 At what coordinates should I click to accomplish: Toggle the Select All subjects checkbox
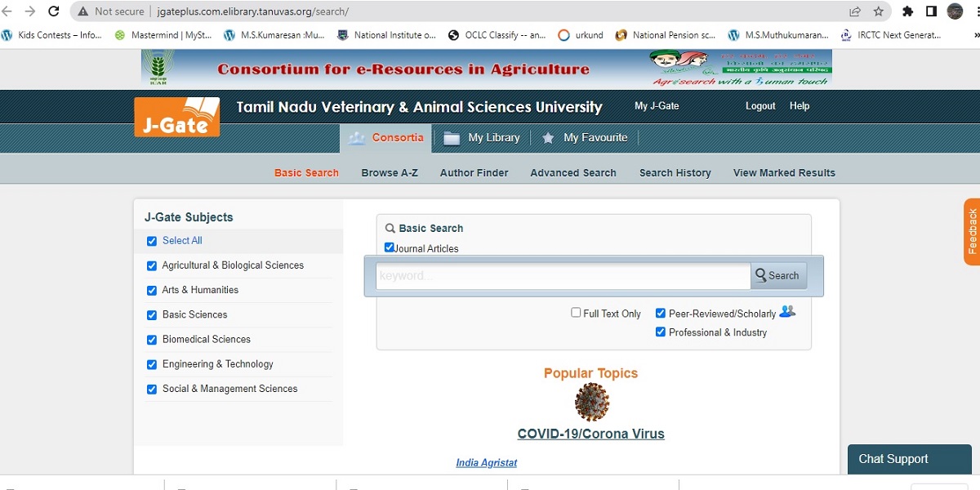(152, 241)
